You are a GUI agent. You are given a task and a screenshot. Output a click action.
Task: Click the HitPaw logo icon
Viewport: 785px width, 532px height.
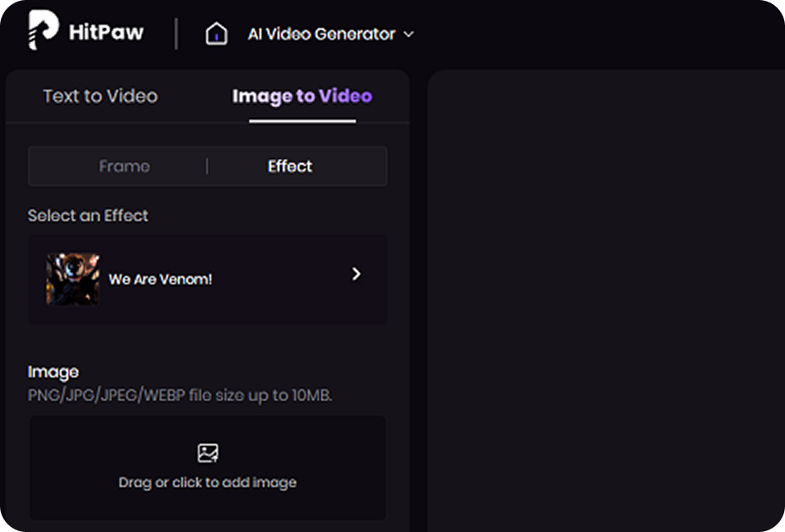click(43, 30)
